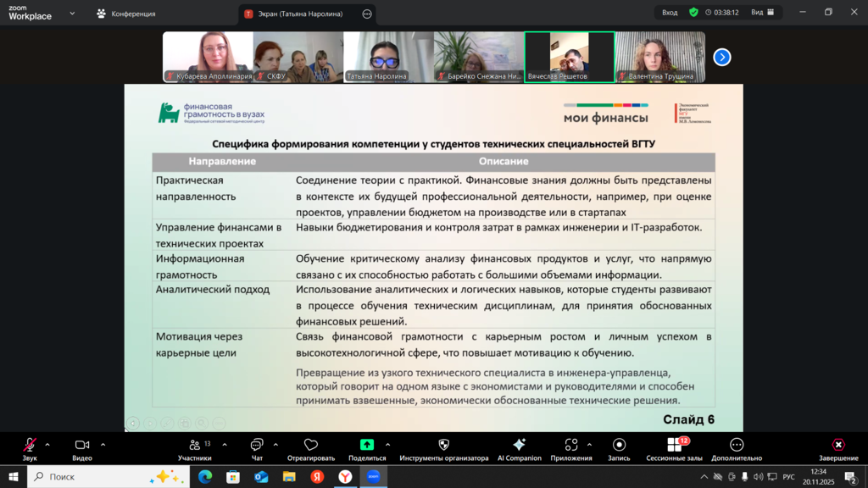Click the Завершение end meeting button
Screen dimensions: 868x488
tap(837, 446)
